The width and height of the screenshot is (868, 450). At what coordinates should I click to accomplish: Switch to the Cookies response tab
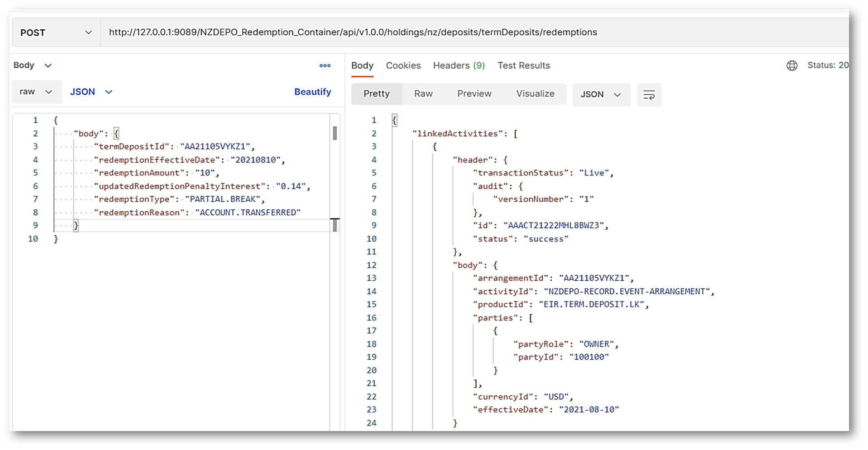point(403,66)
